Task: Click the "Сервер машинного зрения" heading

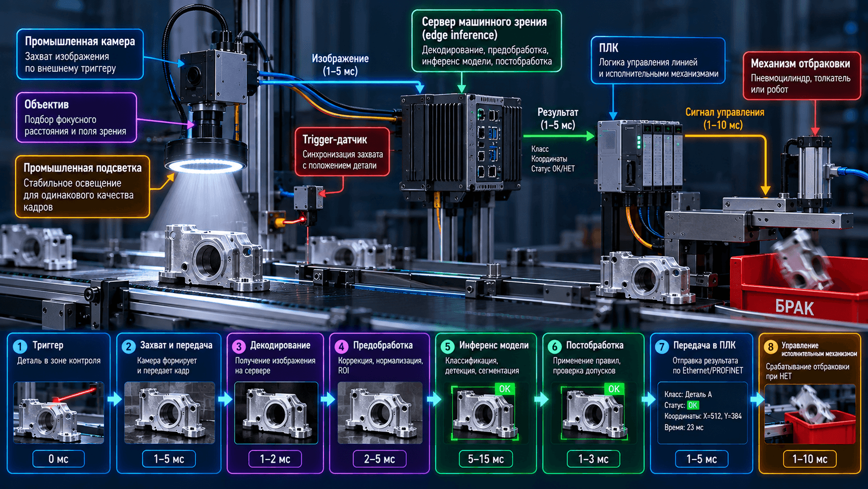Action: point(484,28)
